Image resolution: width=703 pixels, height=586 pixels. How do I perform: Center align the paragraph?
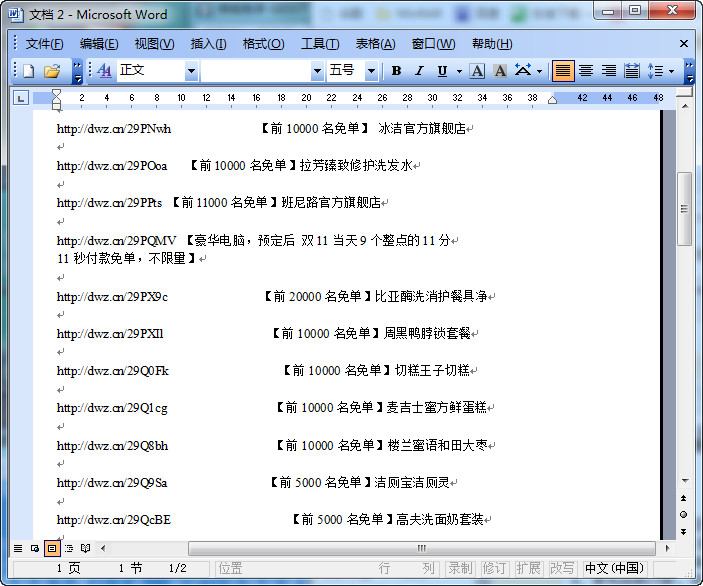586,71
